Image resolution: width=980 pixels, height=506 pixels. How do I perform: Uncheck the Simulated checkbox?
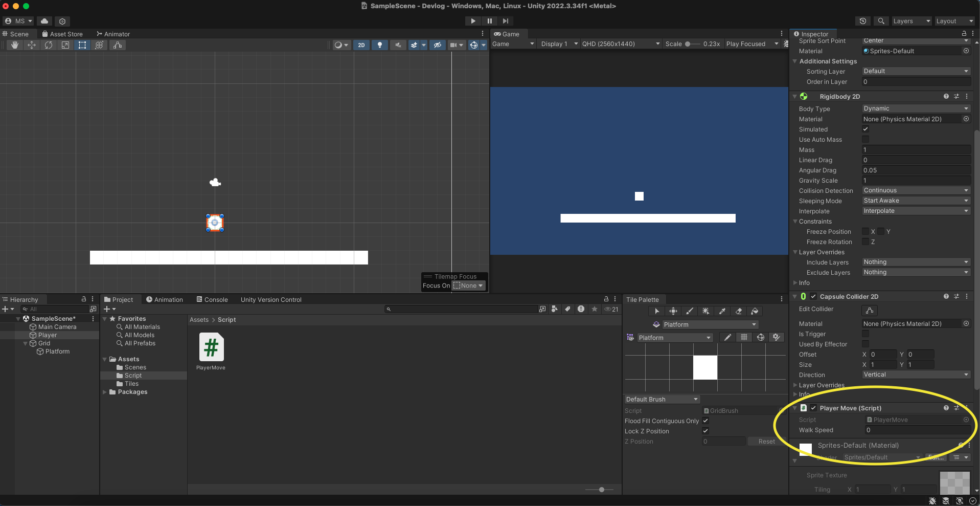[865, 129]
